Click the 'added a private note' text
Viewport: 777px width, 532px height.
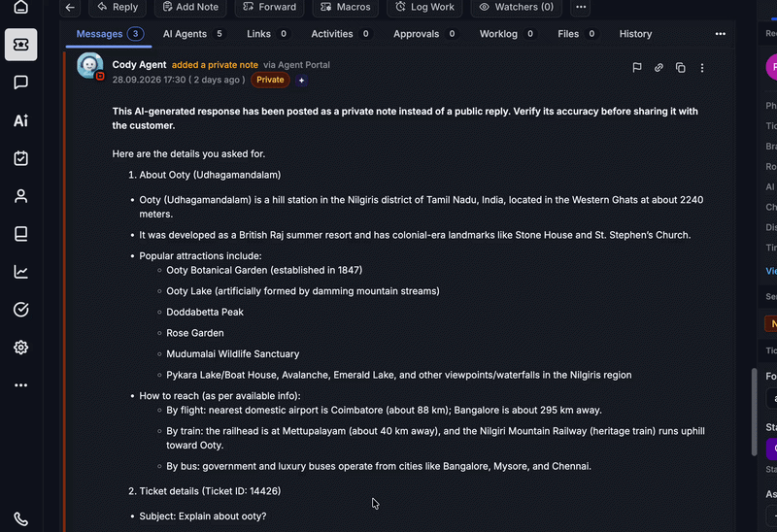[215, 65]
